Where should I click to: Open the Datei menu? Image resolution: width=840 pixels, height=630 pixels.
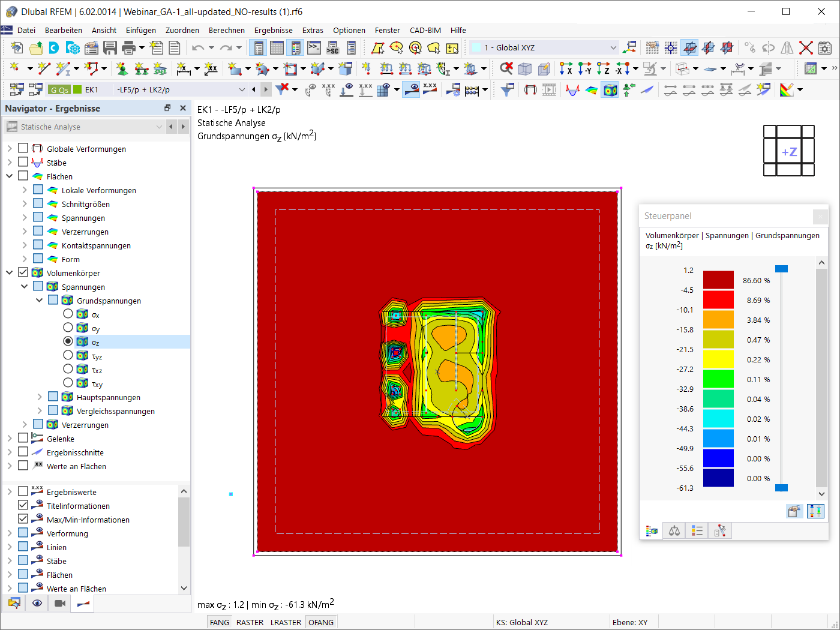26,30
